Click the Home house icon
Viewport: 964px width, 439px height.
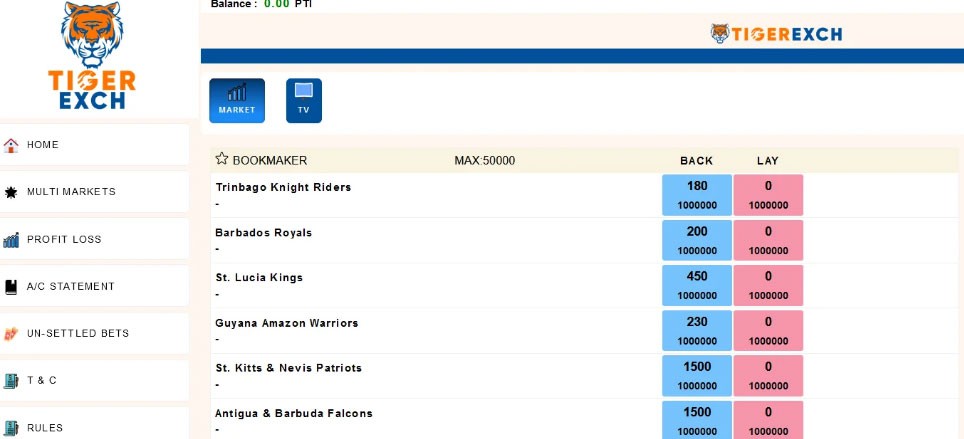(12, 145)
